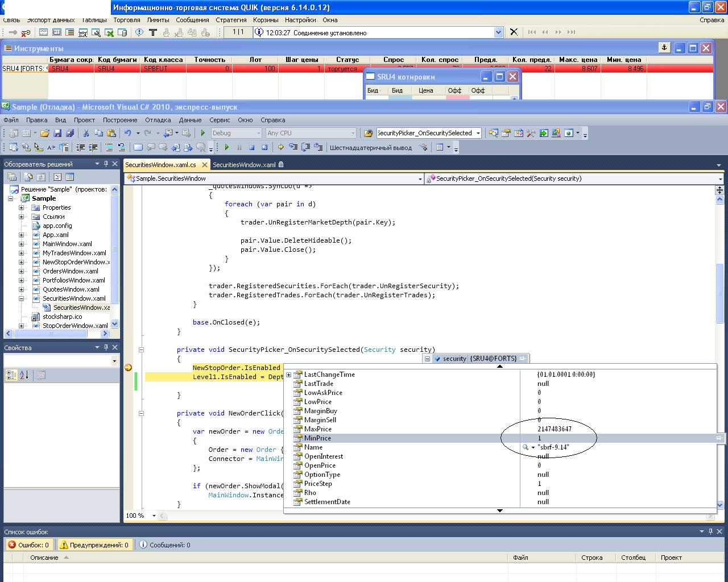Click View Code icon in Solution Explorer
The height and width of the screenshot is (582, 728).
tap(57, 177)
